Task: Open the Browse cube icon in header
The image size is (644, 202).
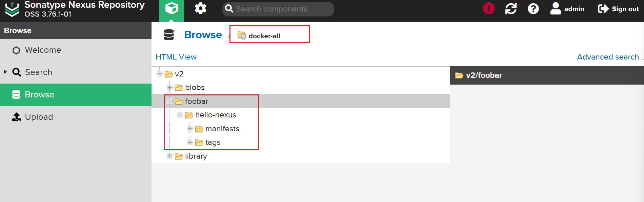Action: (x=172, y=9)
